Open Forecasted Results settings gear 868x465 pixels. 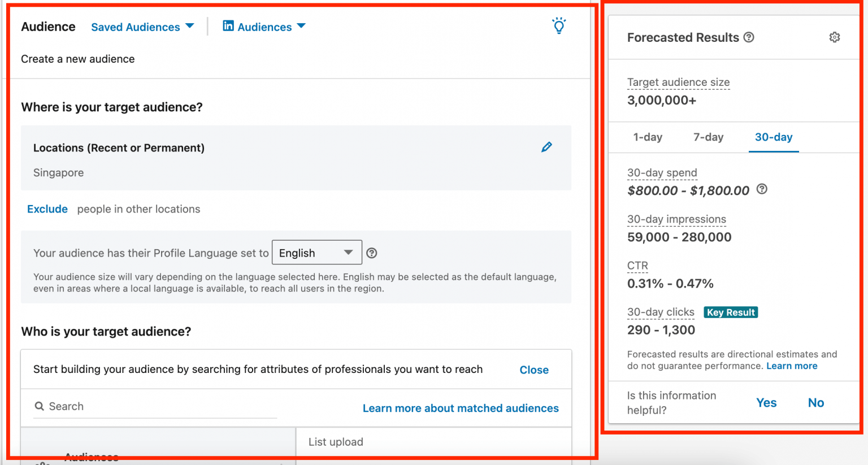click(835, 37)
